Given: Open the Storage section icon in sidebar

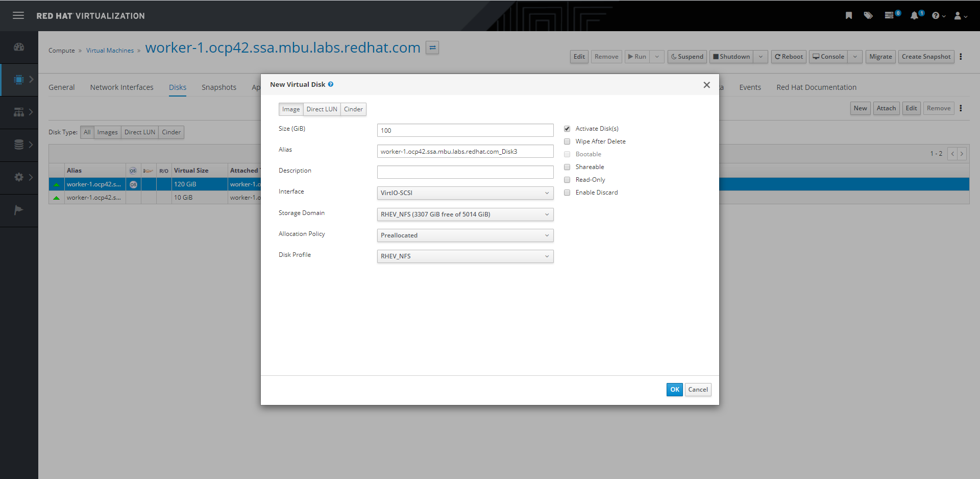Looking at the screenshot, I should (x=19, y=145).
